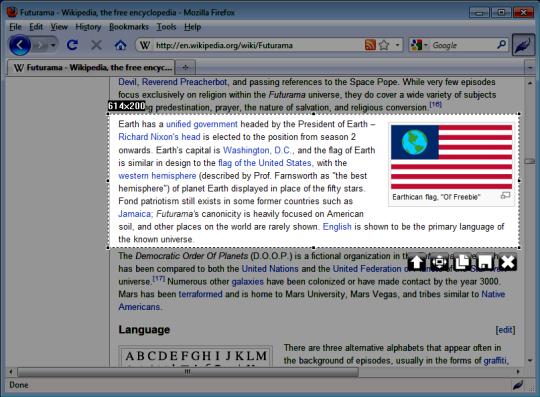Open the 'Washington, D.C.' link
The width and height of the screenshot is (540, 397).
[258, 150]
